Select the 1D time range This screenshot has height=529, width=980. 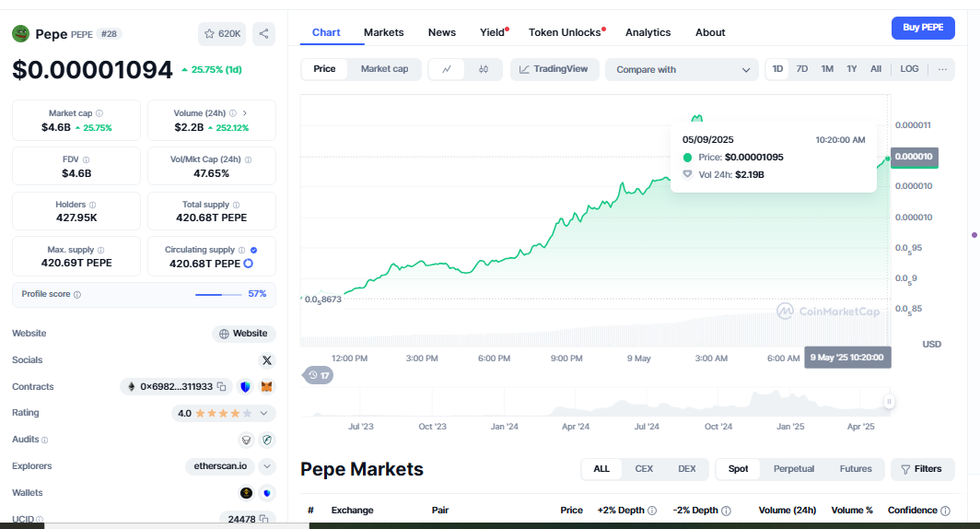click(x=777, y=69)
